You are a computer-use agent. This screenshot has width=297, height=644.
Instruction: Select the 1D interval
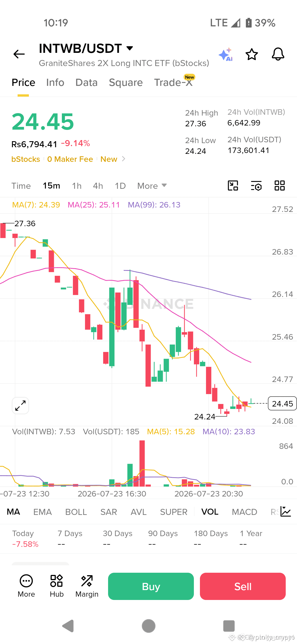pyautogui.click(x=120, y=186)
